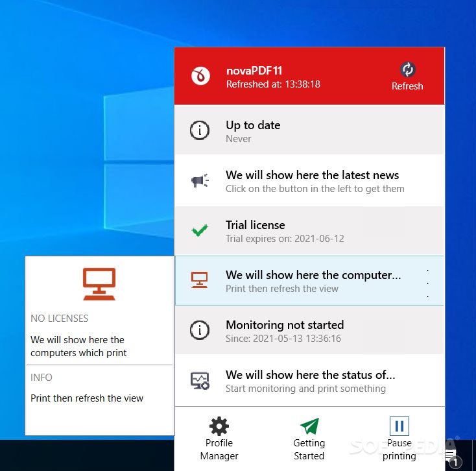Screen dimensions: 476x471
Task: Click the Pause printing icon
Action: click(399, 426)
